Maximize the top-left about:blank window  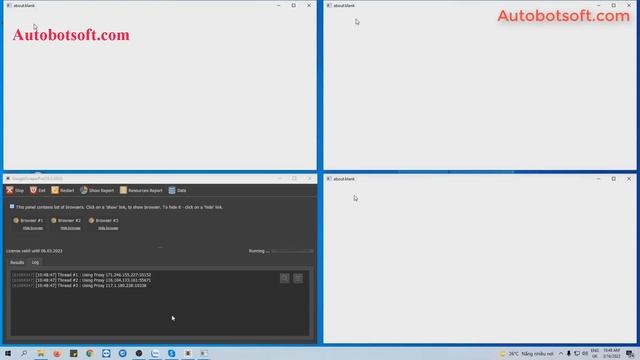point(293,5)
